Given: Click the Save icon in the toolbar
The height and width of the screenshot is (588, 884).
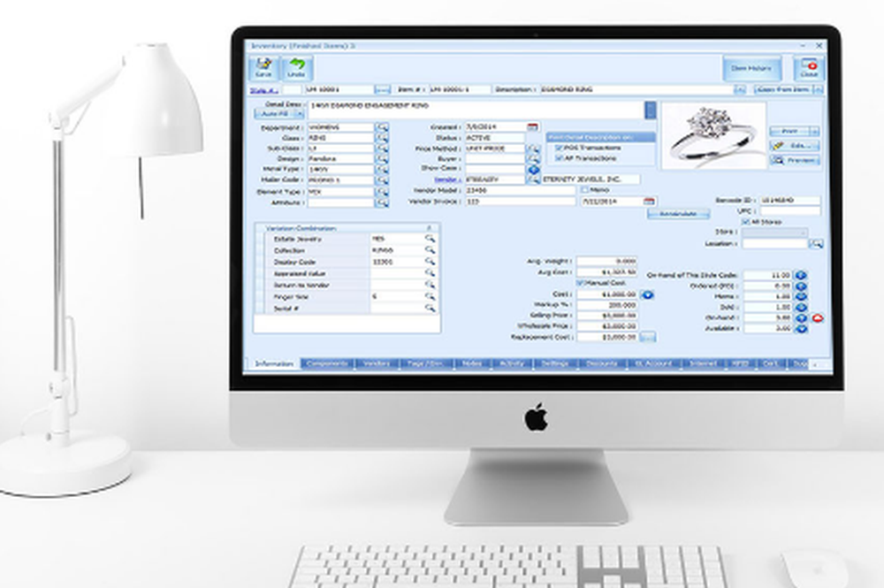Looking at the screenshot, I should point(265,64).
